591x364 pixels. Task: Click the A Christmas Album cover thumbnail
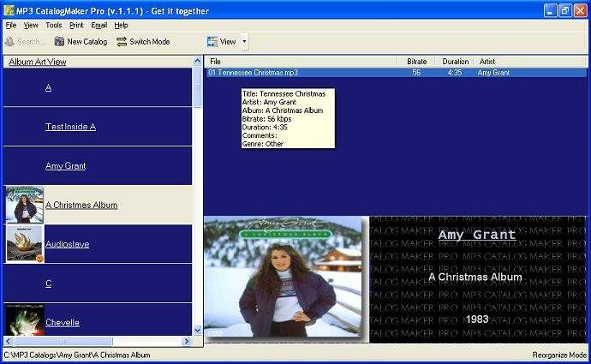(25, 205)
